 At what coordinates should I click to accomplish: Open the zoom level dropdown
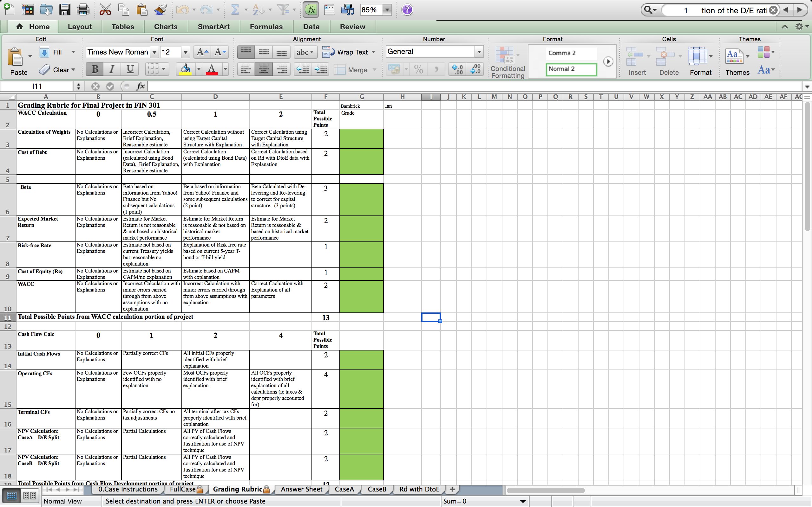[388, 10]
